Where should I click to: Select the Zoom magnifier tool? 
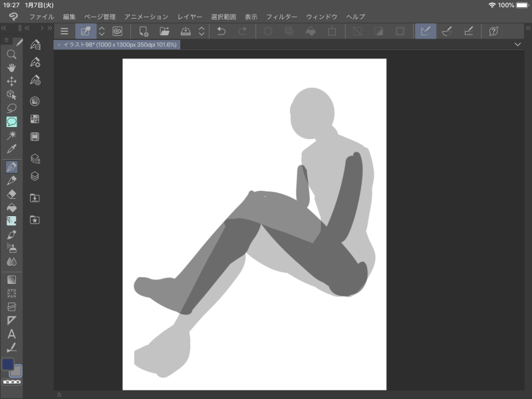click(x=11, y=55)
